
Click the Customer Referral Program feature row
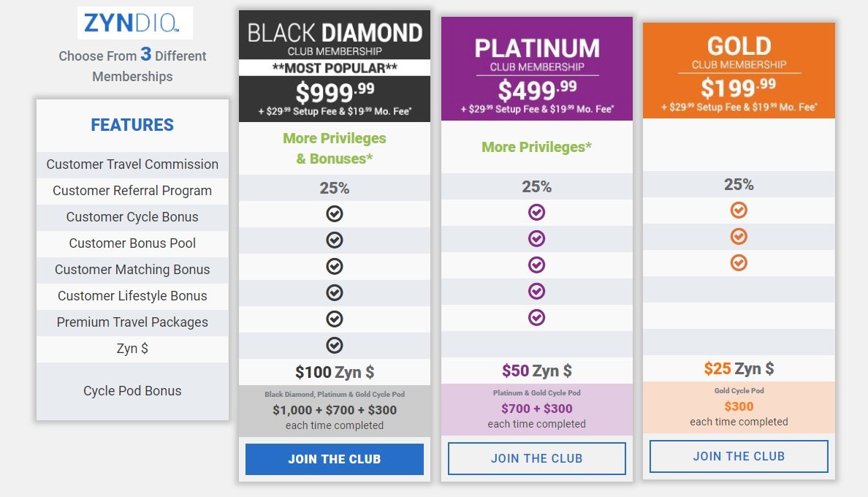coord(132,191)
